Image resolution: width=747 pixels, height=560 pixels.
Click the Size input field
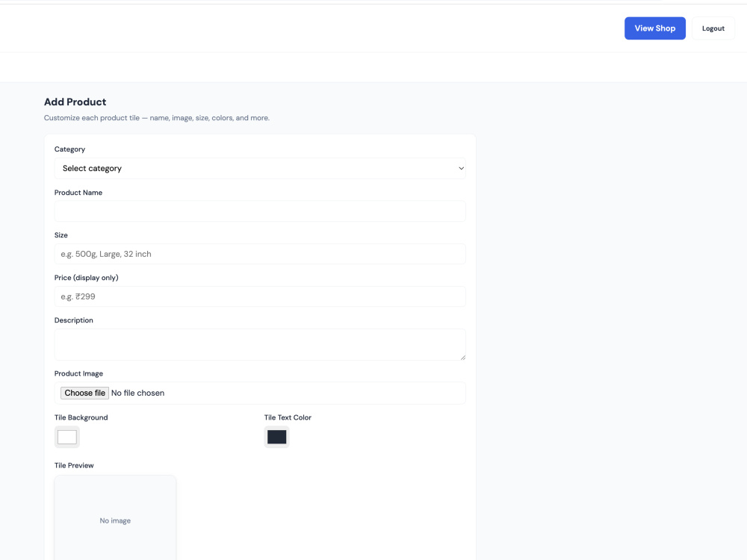pyautogui.click(x=260, y=254)
